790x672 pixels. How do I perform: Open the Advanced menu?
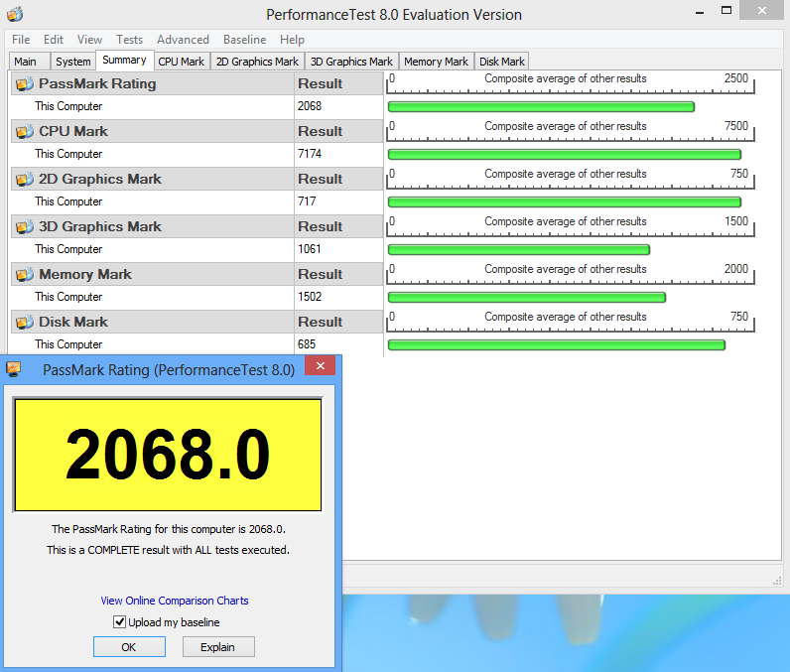183,40
